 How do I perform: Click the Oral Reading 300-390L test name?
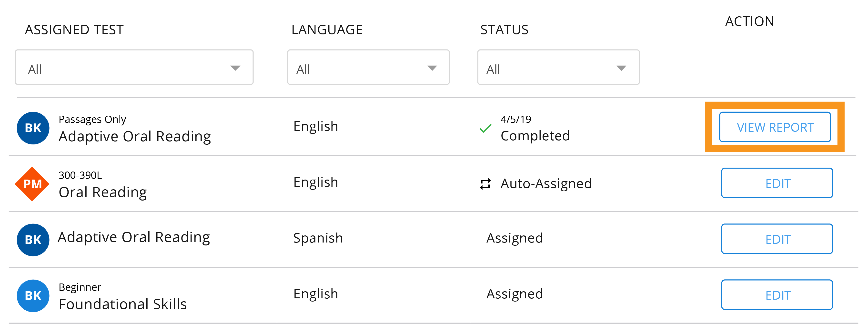(x=103, y=192)
